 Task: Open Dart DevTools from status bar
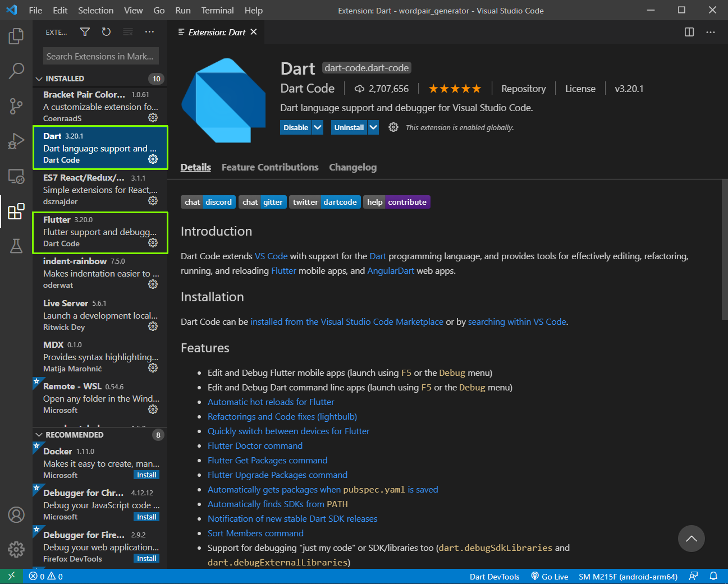point(495,576)
